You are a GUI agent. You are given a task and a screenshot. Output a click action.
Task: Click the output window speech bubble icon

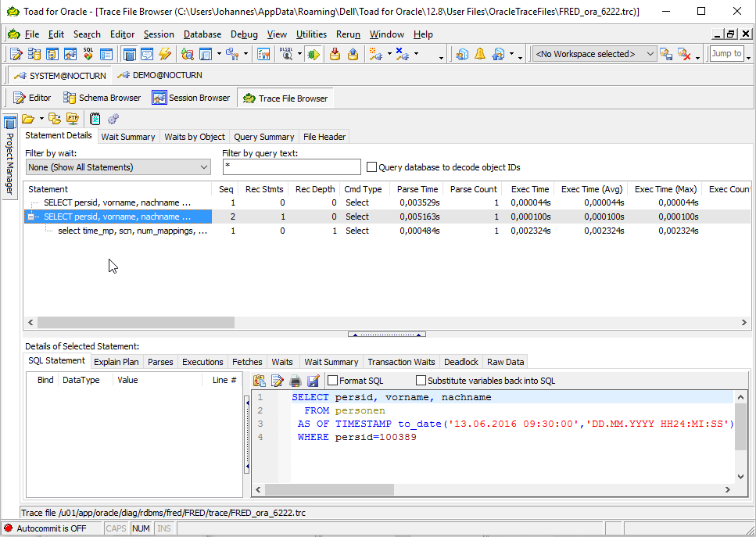tap(146, 54)
